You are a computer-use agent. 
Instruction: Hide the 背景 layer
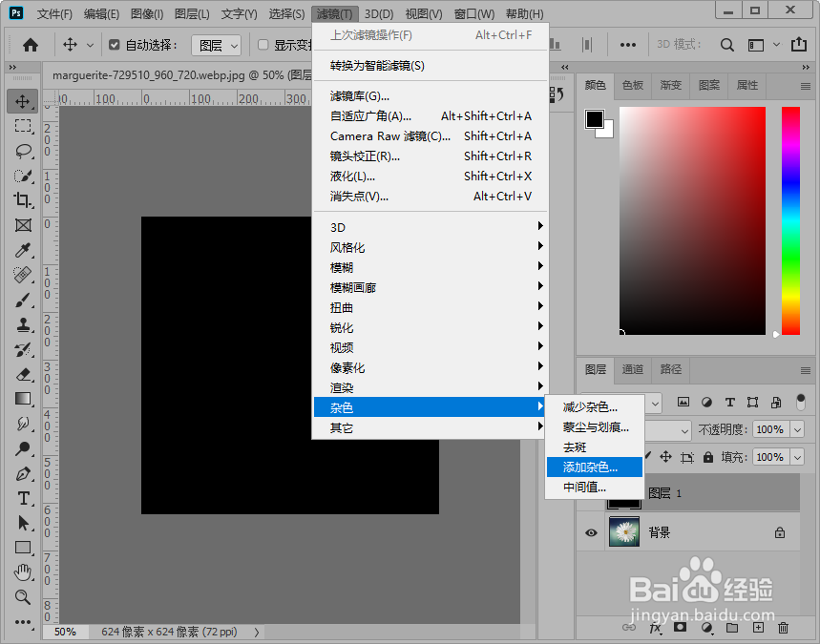point(592,532)
